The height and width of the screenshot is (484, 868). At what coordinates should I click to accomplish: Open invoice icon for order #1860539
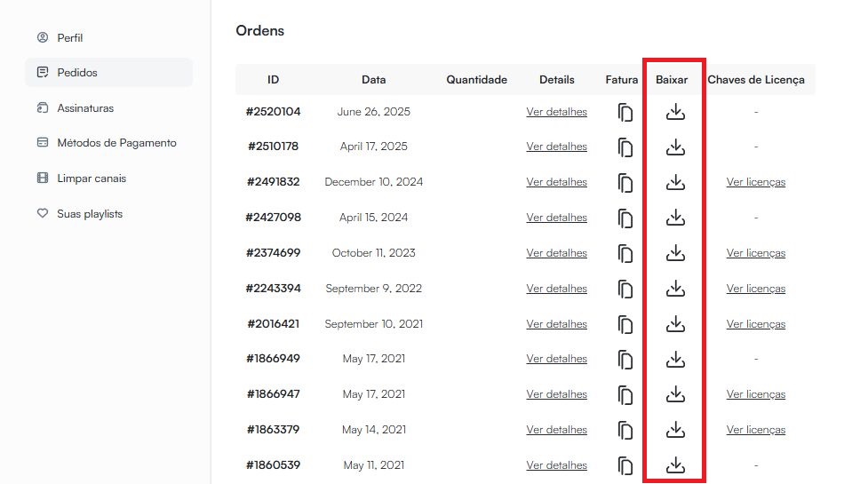625,466
